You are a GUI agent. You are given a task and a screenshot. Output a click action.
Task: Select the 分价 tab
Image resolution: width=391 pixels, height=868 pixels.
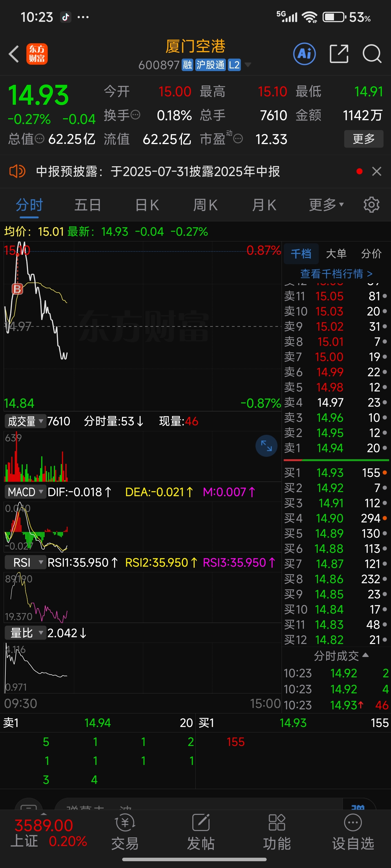coord(371,253)
